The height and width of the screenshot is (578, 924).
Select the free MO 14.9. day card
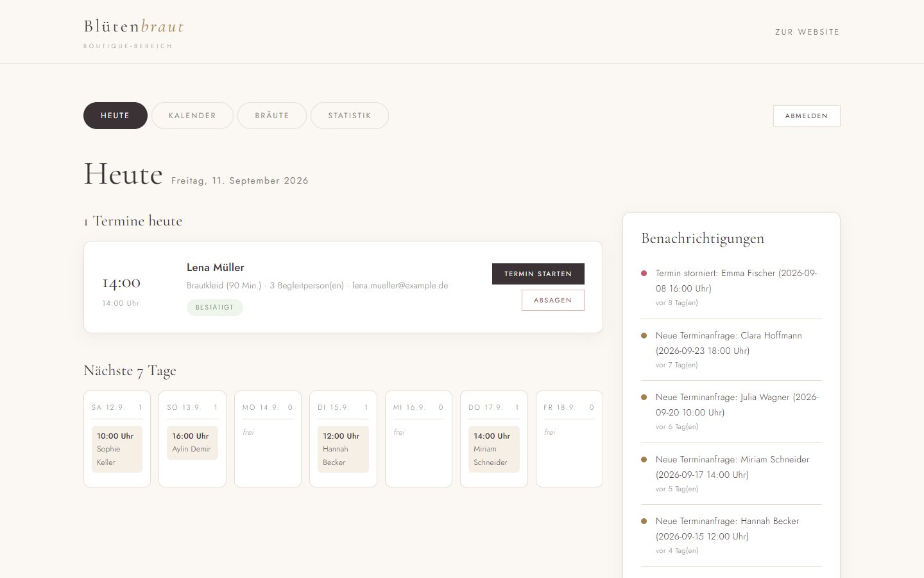(268, 439)
